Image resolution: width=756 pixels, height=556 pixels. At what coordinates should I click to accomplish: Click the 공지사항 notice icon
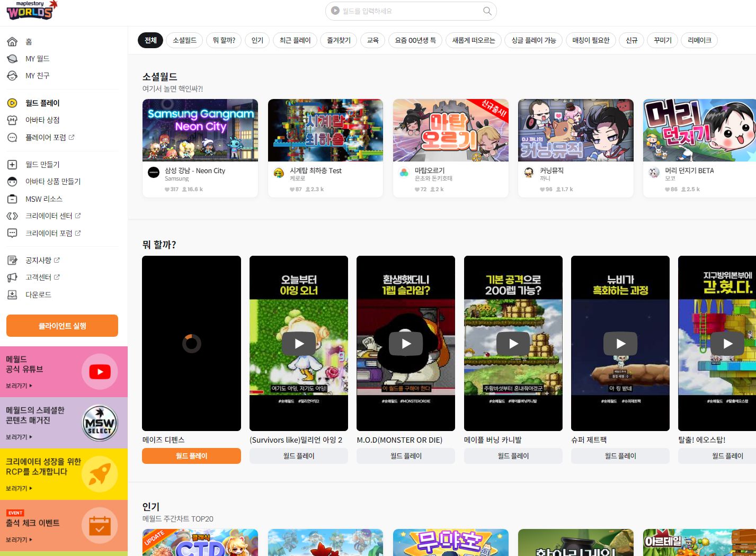(12, 261)
